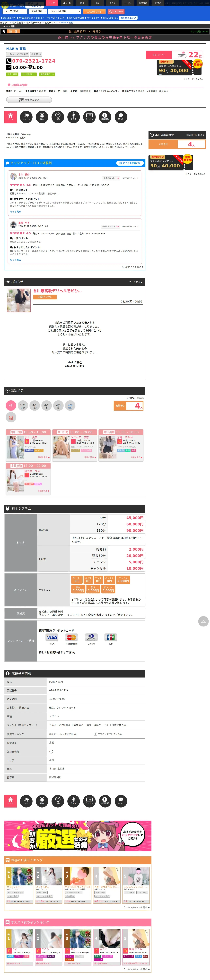
Task: Select the 今日 schedule date
Action: point(11,406)
